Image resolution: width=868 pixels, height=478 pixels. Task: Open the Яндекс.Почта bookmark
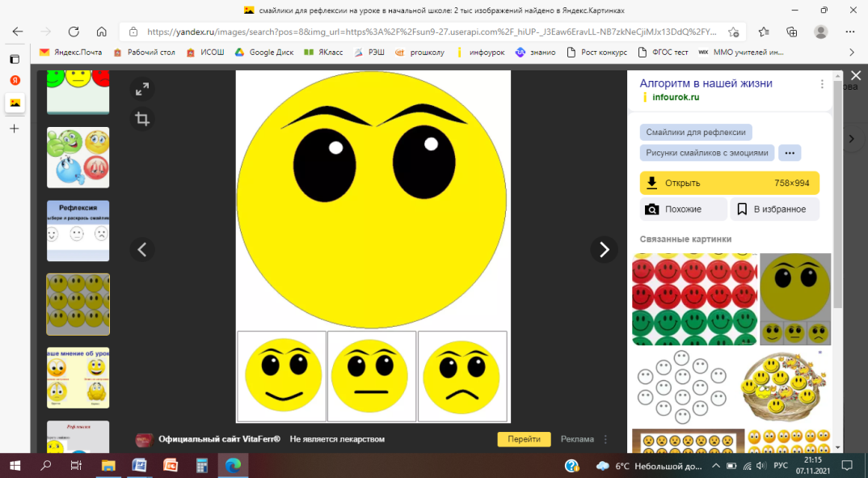(71, 53)
